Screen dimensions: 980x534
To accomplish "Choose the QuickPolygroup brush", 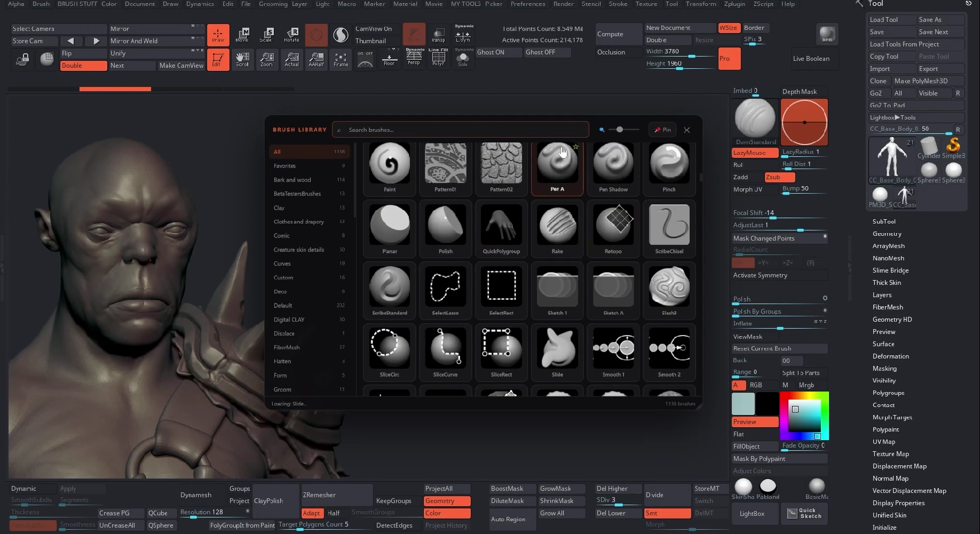I will point(501,229).
